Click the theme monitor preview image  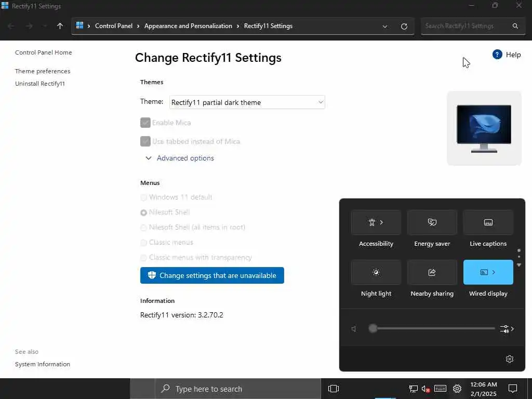pyautogui.click(x=484, y=128)
